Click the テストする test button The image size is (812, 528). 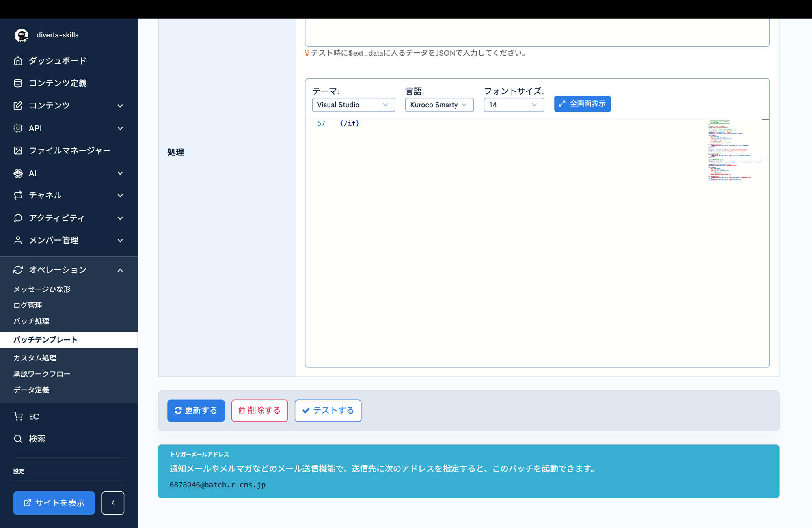(328, 411)
